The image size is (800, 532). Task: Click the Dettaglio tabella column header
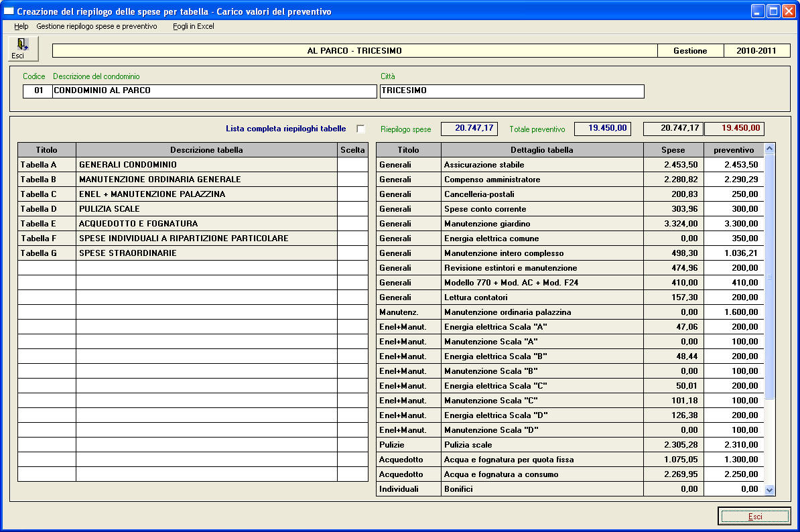click(x=542, y=150)
